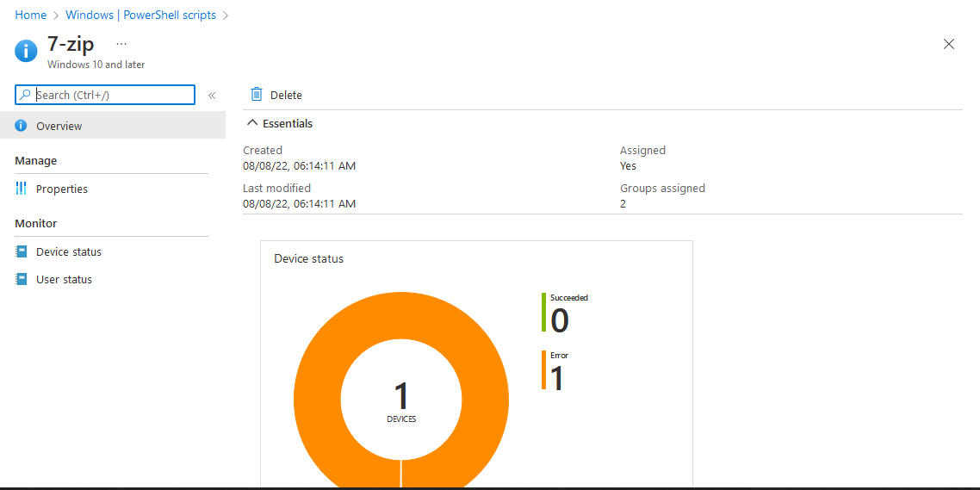Open the ellipsis more-options menu beside 7-zip
The image size is (980, 490).
[x=121, y=44]
